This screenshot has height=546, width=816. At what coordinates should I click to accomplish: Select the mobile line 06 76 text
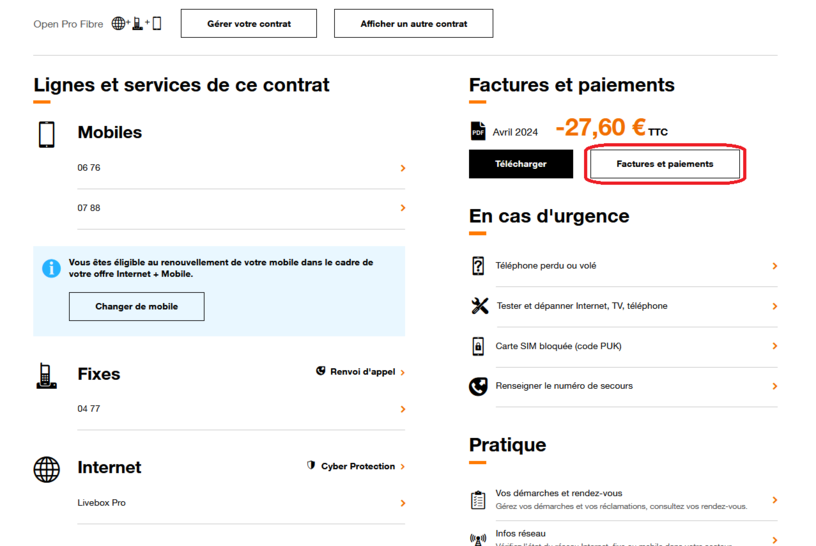89,168
